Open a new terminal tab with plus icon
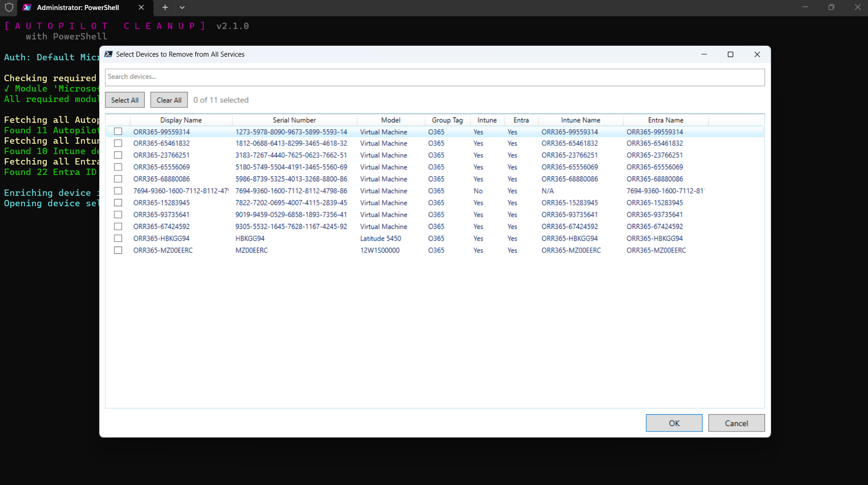 coord(165,7)
